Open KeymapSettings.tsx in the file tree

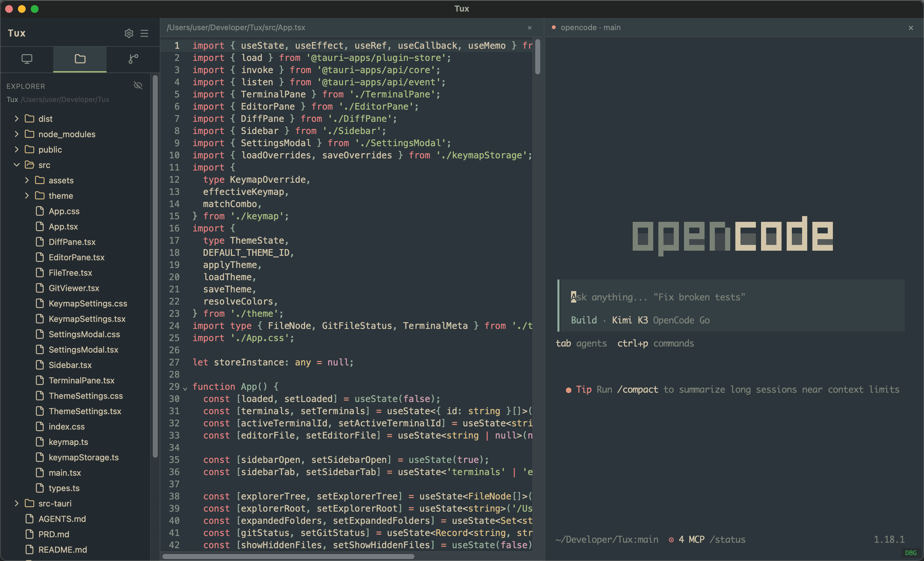coord(87,319)
